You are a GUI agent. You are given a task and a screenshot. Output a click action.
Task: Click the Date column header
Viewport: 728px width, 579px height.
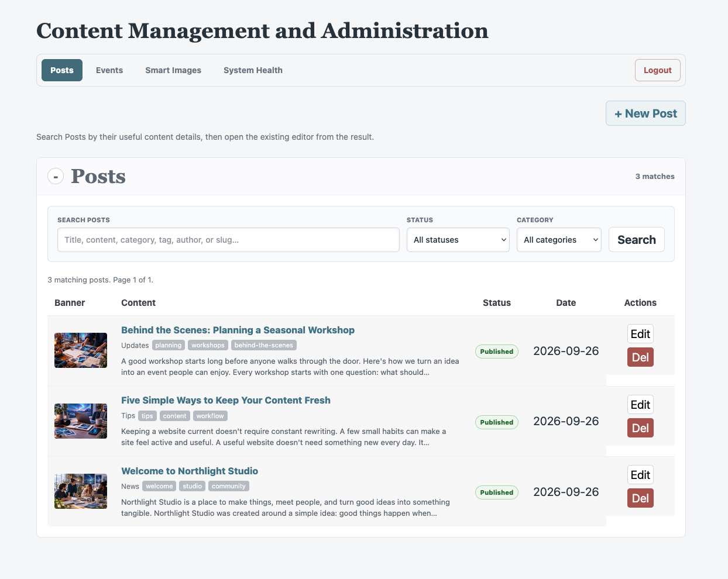566,303
